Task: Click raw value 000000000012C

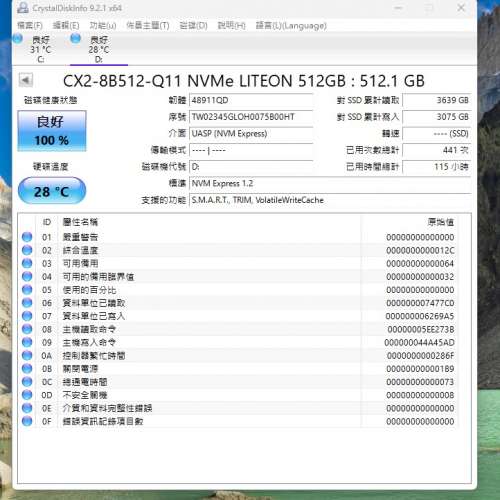Action: point(420,250)
